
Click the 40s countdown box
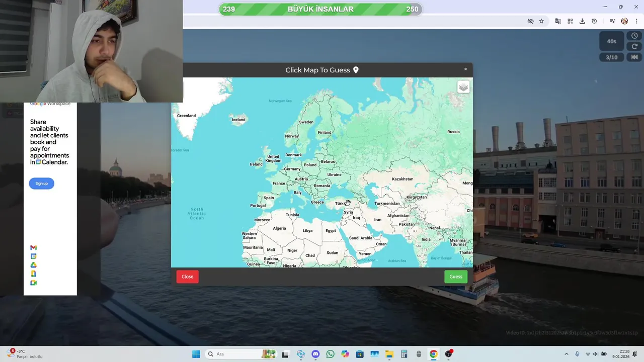click(x=612, y=41)
